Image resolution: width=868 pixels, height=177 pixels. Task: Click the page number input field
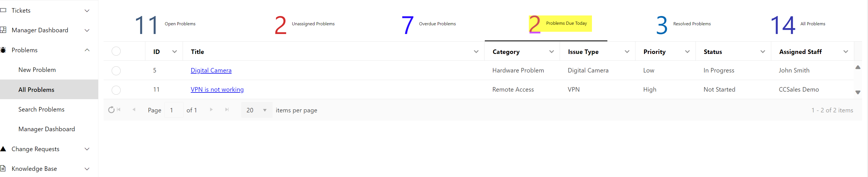point(174,110)
